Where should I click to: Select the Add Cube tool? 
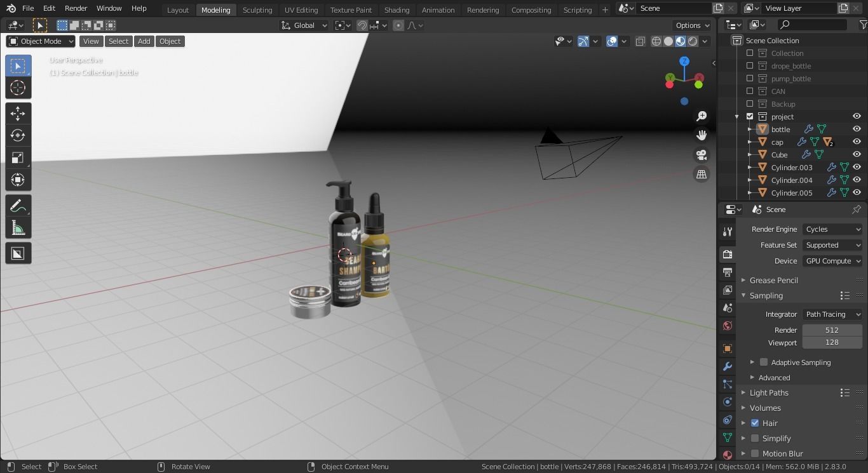click(18, 253)
